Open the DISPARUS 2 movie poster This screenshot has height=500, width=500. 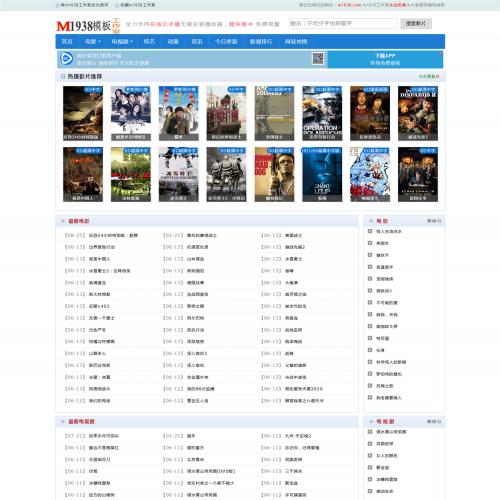point(418,113)
